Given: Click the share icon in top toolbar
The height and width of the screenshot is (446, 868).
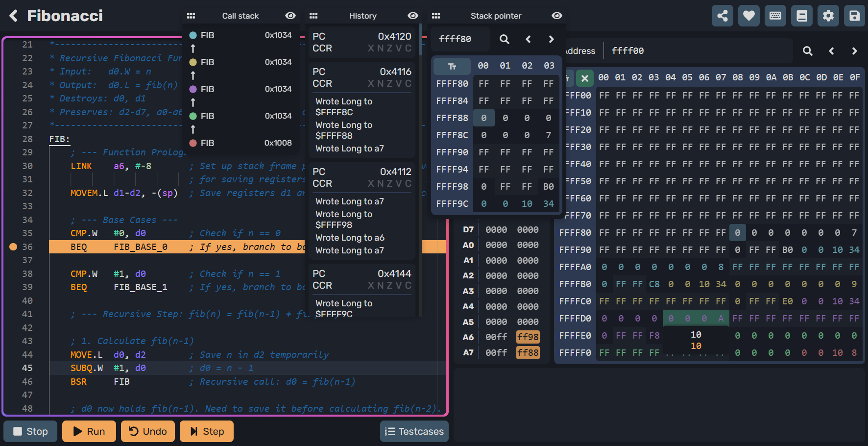Looking at the screenshot, I should click(723, 16).
